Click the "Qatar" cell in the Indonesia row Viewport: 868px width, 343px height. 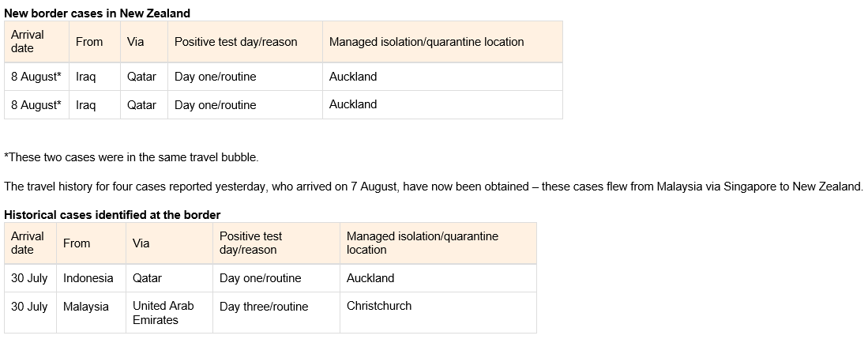click(x=147, y=278)
